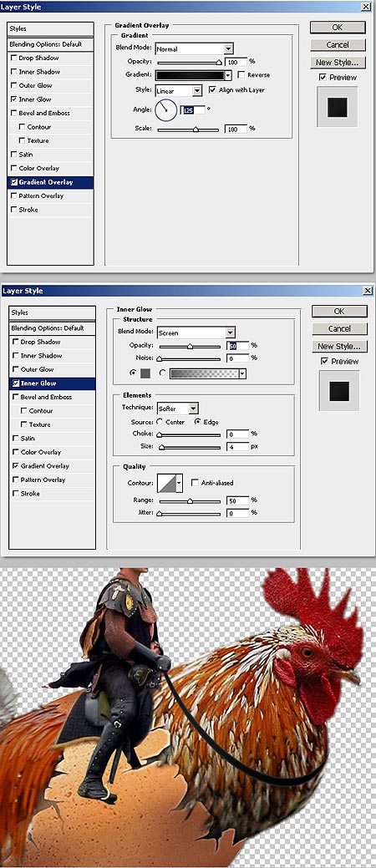
Task: Click the Size px input field
Action: (x=238, y=446)
